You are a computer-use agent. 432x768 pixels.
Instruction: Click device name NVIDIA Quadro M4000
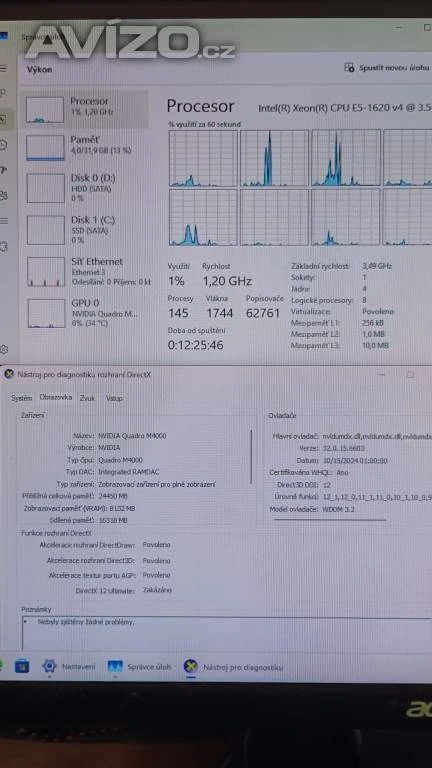point(132,435)
